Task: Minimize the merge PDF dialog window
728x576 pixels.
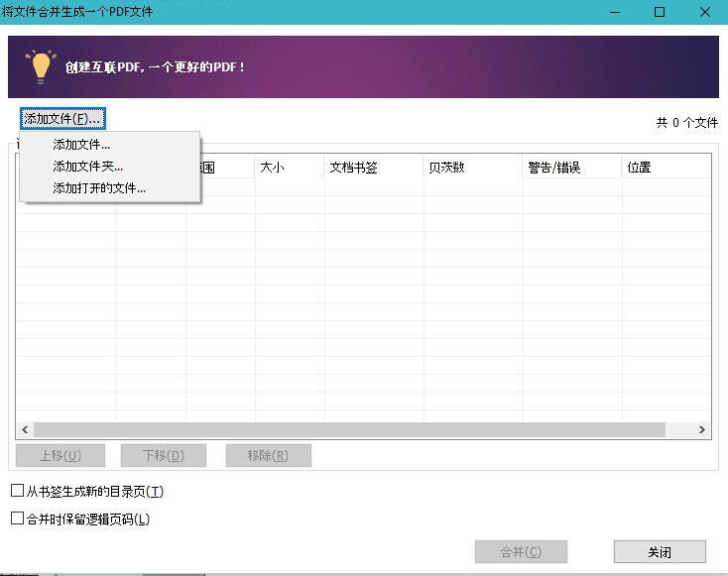Action: [615, 12]
